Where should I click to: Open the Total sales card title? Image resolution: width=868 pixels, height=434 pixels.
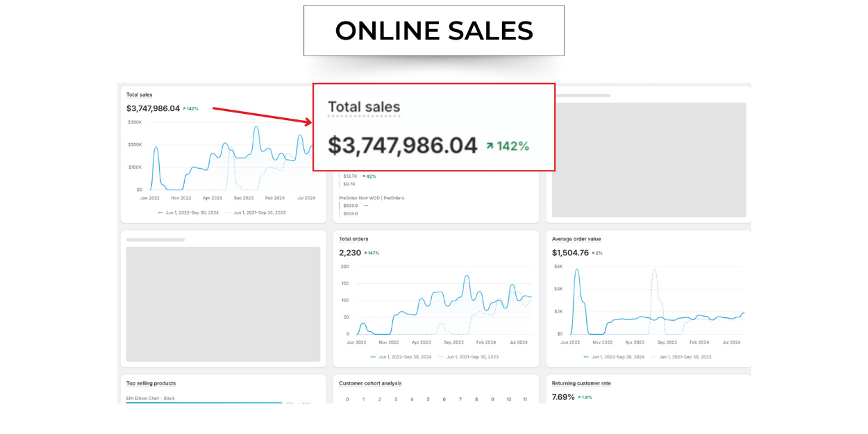pos(139,94)
